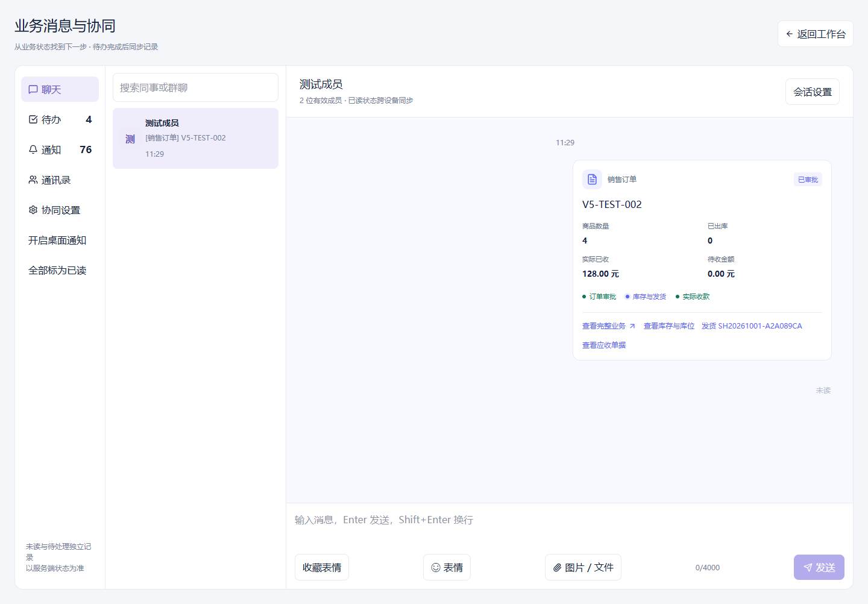868x604 pixels.
Task: Click the 实际收款 step indicator
Action: pos(693,297)
